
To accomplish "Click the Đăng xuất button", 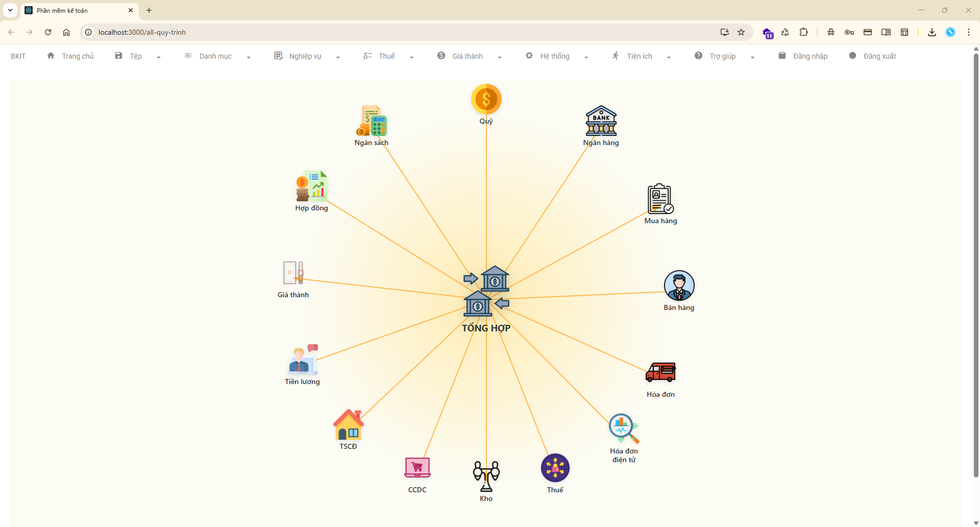I will [878, 56].
